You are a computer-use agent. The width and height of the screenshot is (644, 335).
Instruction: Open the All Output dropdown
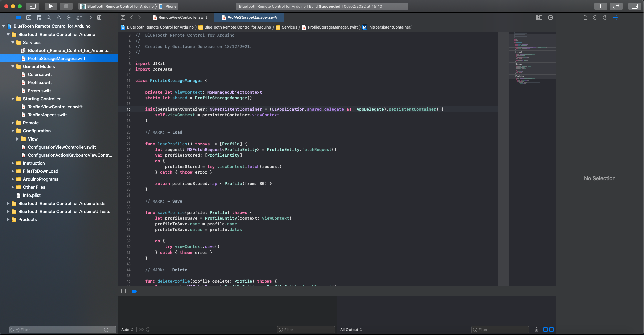click(351, 330)
